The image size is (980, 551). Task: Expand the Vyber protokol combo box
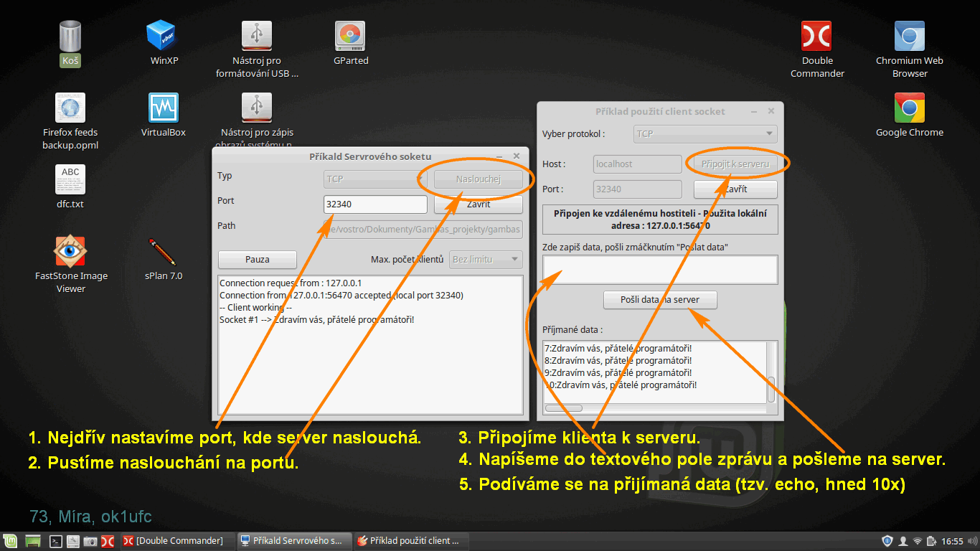pyautogui.click(x=706, y=133)
